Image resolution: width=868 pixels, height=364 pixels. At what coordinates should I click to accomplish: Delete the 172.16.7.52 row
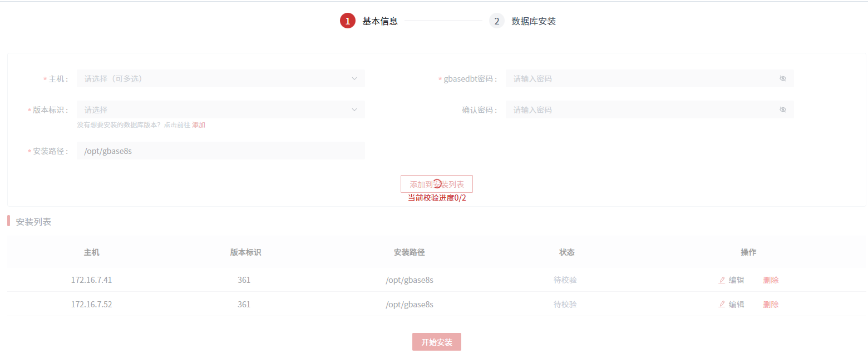point(771,305)
